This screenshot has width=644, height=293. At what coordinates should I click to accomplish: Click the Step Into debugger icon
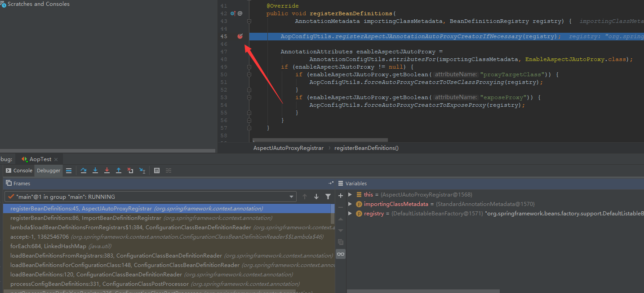click(95, 171)
